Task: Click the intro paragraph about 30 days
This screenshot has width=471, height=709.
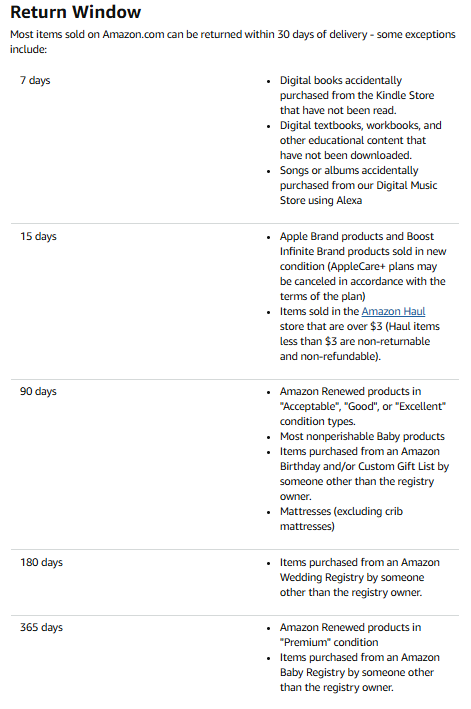Action: point(233,42)
